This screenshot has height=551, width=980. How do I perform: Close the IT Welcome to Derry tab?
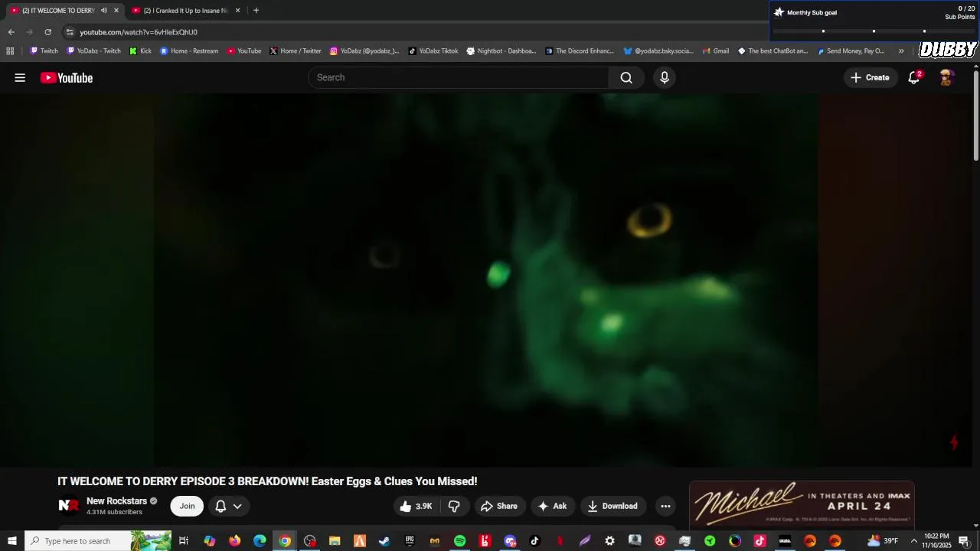[x=116, y=11]
